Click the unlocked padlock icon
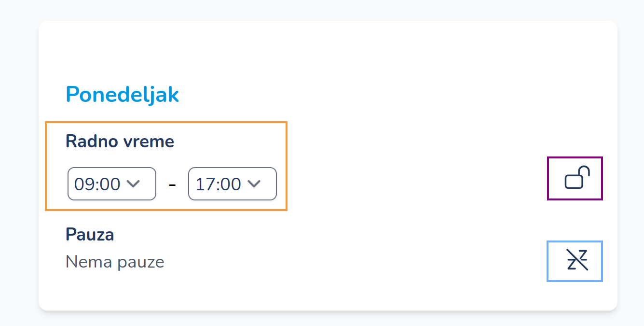The width and height of the screenshot is (644, 326). coord(575,178)
